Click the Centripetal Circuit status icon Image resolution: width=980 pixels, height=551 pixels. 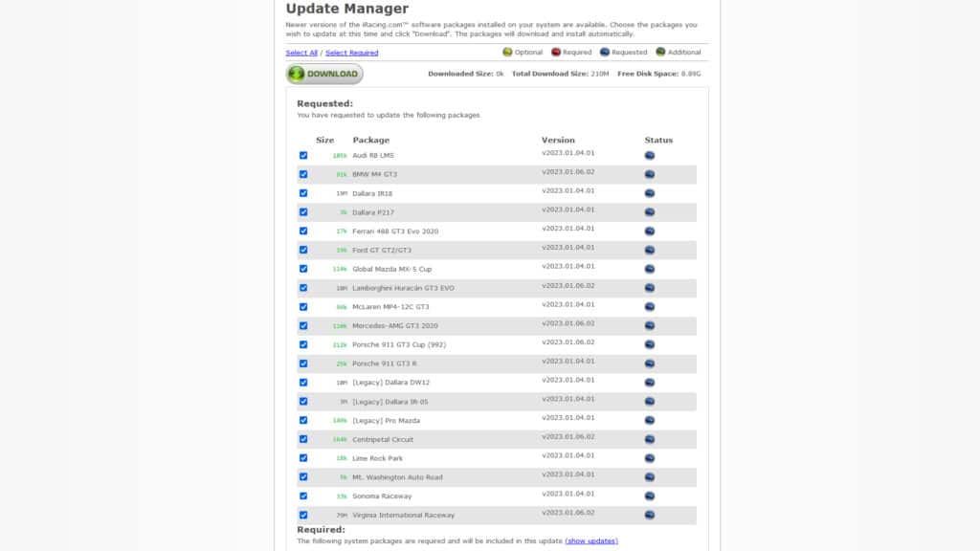650,439
